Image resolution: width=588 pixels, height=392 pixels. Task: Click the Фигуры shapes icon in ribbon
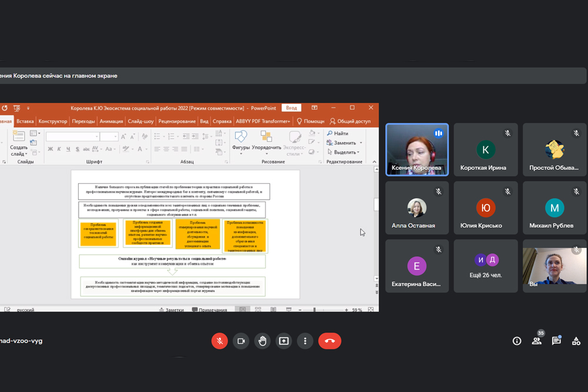[x=240, y=140]
